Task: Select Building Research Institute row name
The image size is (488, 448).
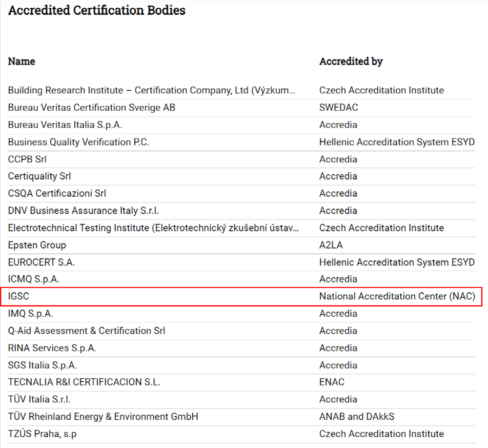Action: [x=152, y=90]
